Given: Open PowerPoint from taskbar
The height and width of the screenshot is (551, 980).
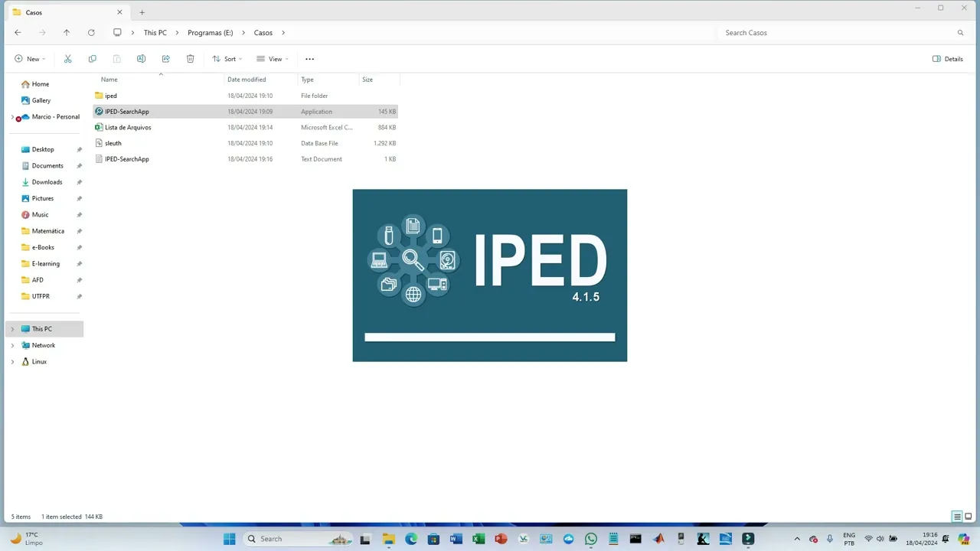Looking at the screenshot, I should point(501,539).
